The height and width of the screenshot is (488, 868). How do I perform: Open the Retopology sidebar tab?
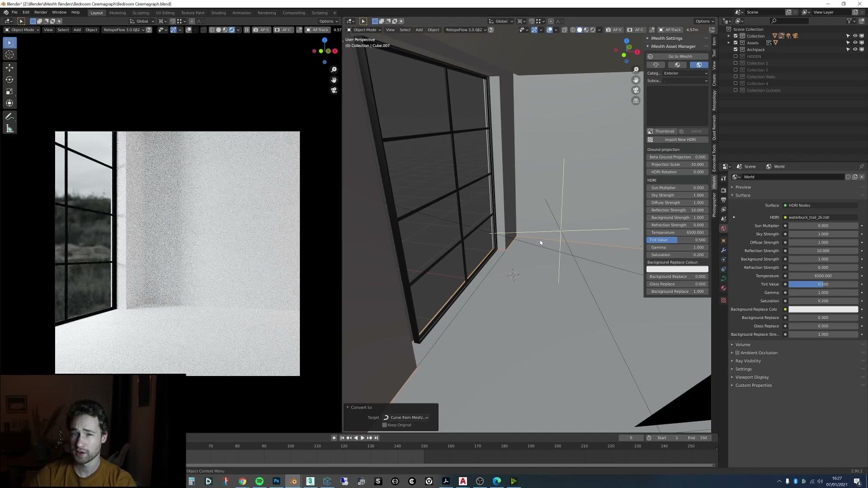[714, 100]
